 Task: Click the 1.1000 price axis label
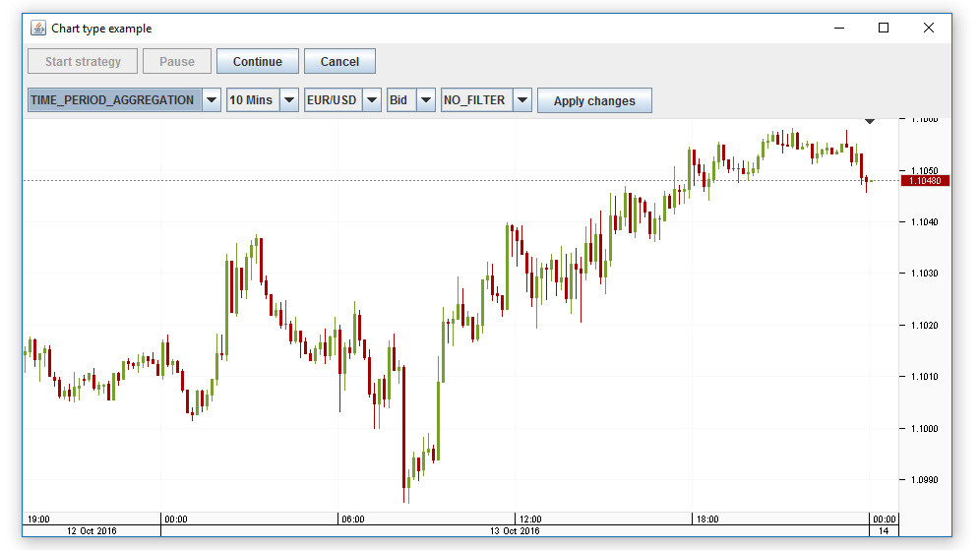[924, 429]
